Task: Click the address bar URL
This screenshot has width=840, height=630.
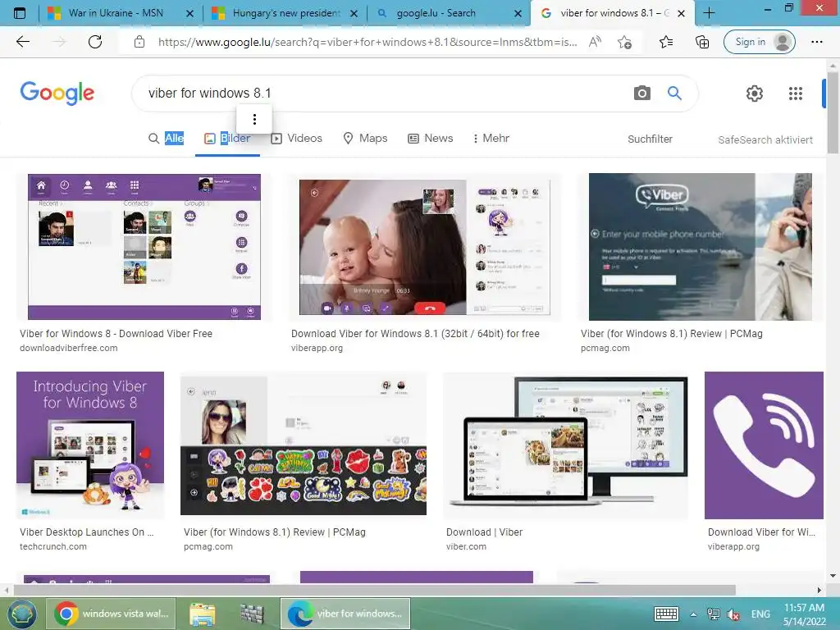Action: coord(367,42)
